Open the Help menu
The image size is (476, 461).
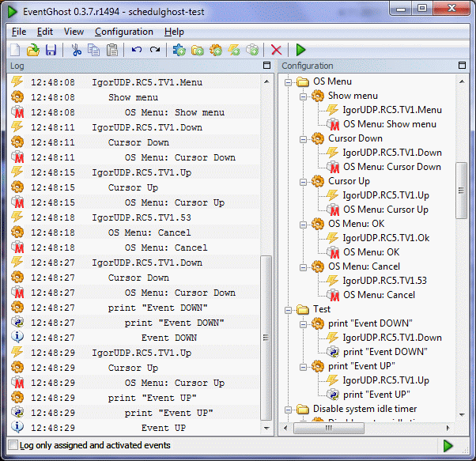pyautogui.click(x=174, y=32)
